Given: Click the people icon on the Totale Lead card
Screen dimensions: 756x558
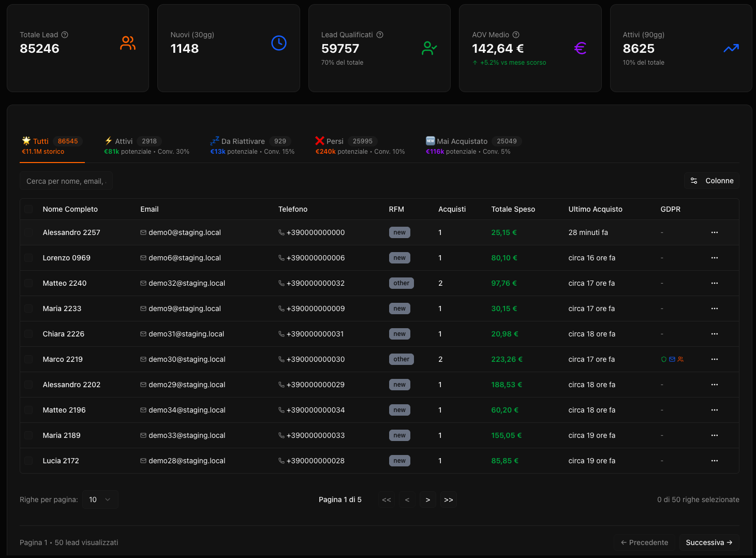Looking at the screenshot, I should pos(127,43).
